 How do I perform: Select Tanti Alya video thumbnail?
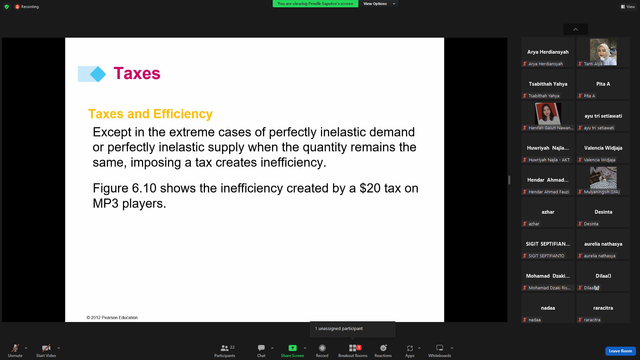(603, 52)
